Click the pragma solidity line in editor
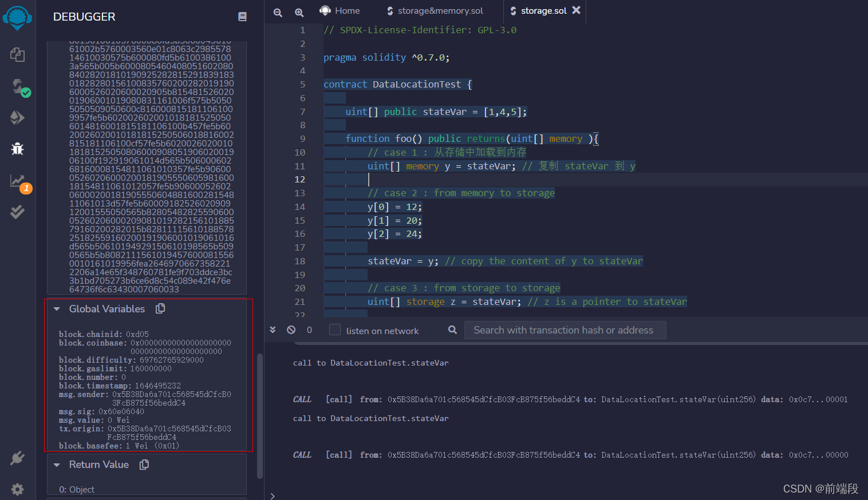Screen dimensions: 868x500 (x=386, y=57)
